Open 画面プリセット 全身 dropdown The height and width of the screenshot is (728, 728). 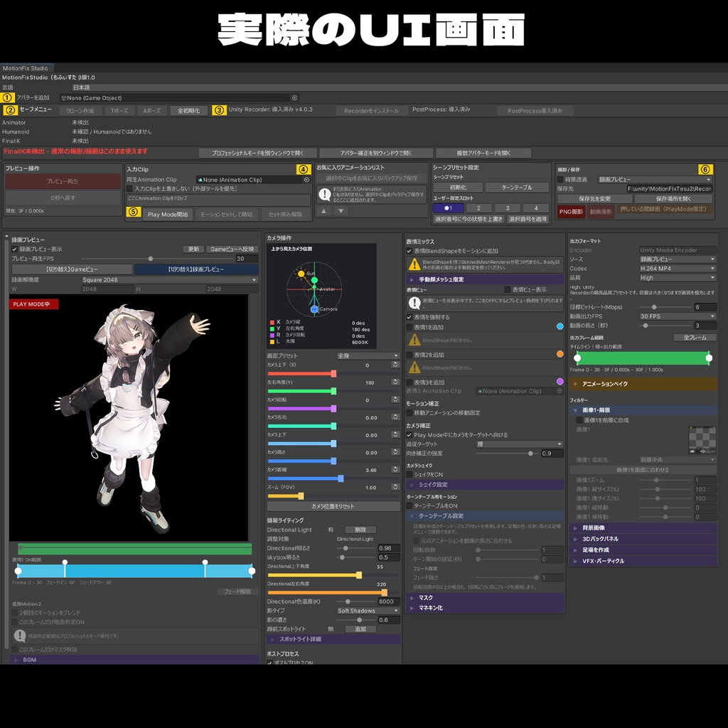368,355
